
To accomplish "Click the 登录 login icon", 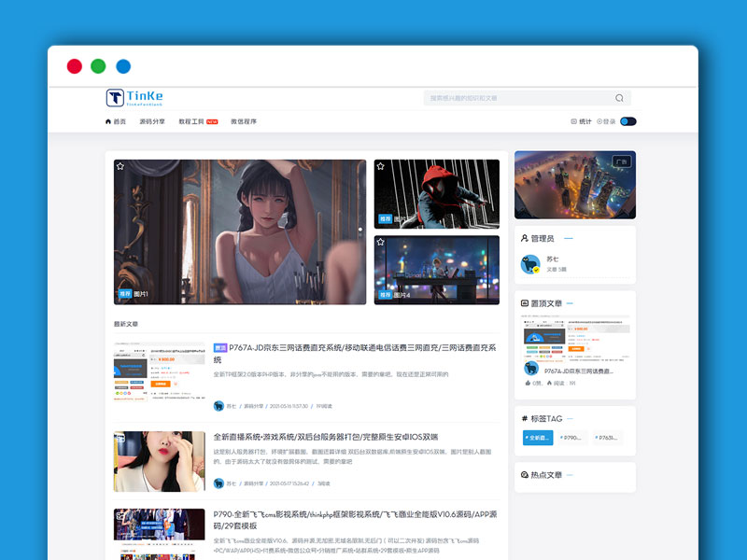I will click(599, 122).
